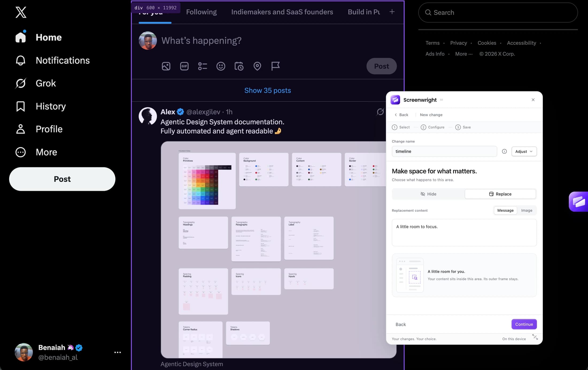Click the Grok icon on Alex's post

[x=380, y=111]
